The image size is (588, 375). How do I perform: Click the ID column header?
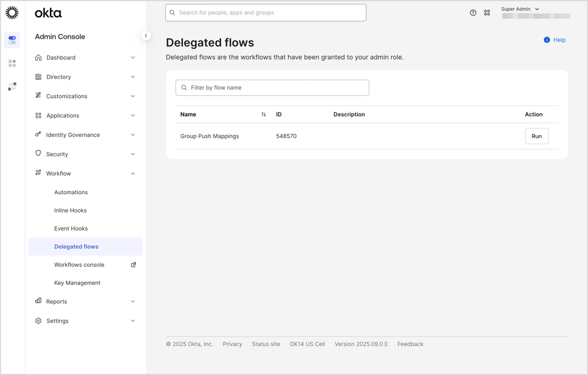279,114
